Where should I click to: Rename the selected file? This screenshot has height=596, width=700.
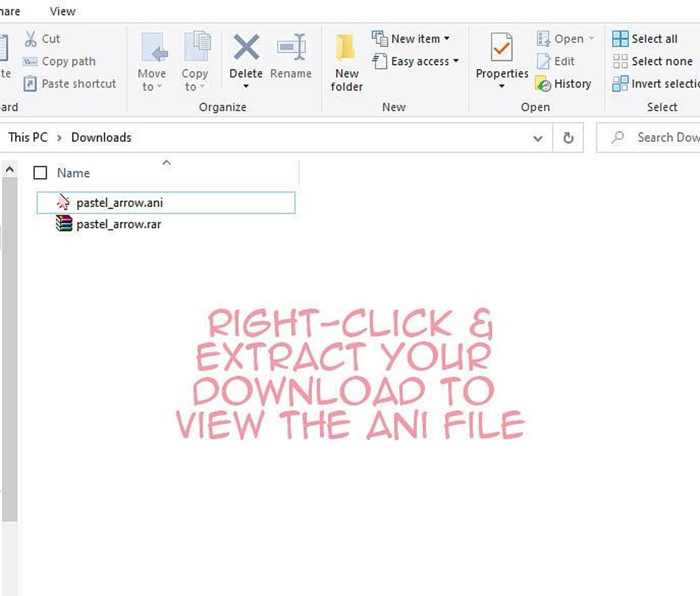[291, 58]
